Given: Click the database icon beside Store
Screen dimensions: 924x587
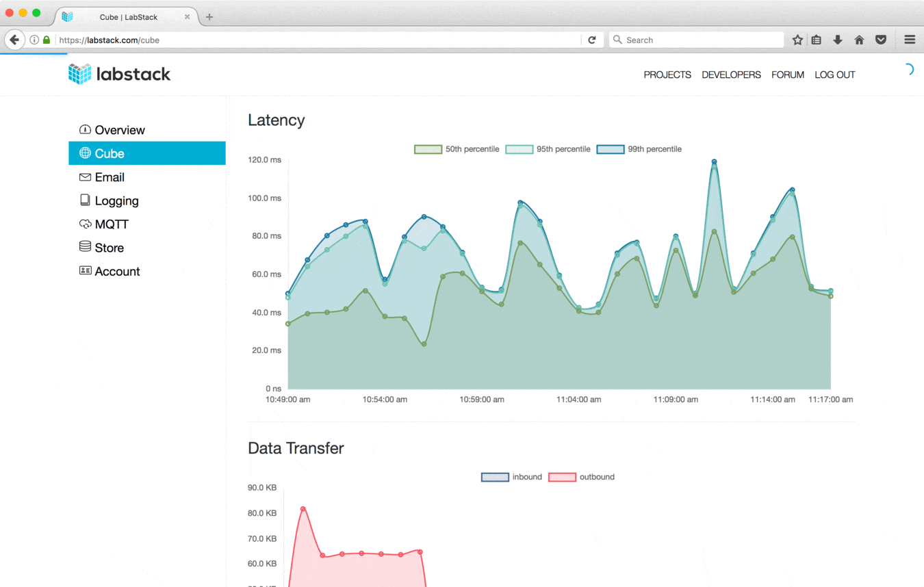Looking at the screenshot, I should click(85, 247).
